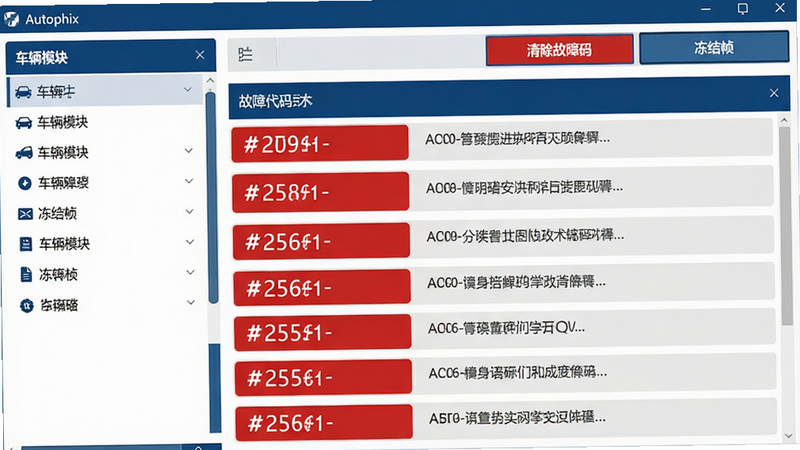Select the AC09 fault description text
800x450 pixels.
(x=525, y=236)
